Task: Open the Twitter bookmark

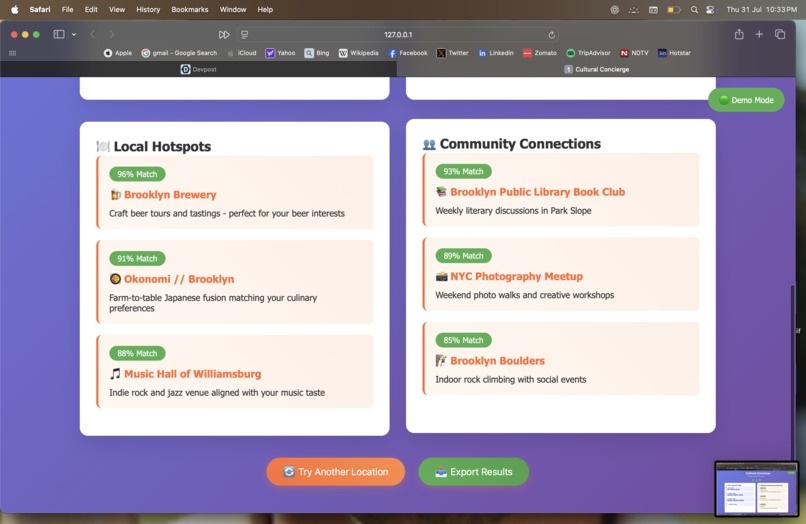Action: click(x=453, y=53)
